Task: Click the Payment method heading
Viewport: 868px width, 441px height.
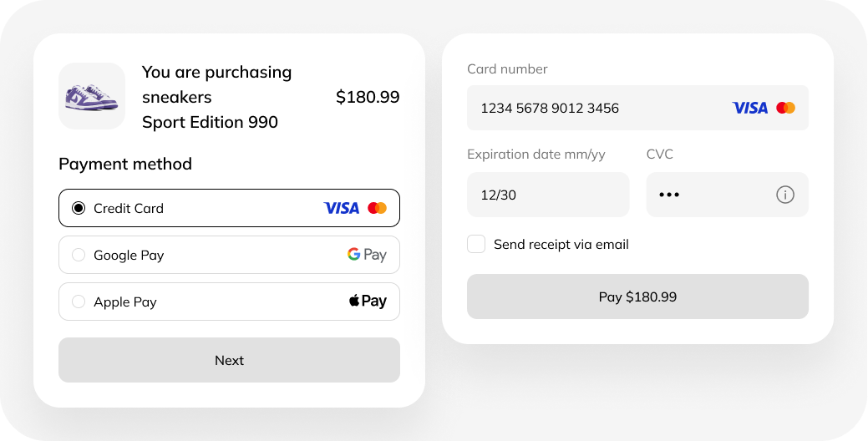Action: [125, 164]
